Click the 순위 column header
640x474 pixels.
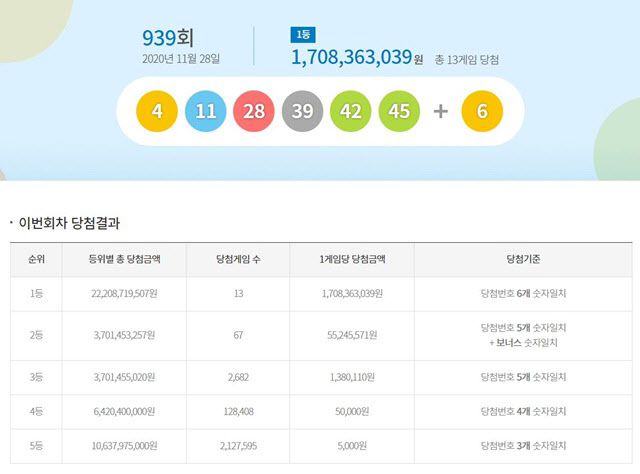36,259
